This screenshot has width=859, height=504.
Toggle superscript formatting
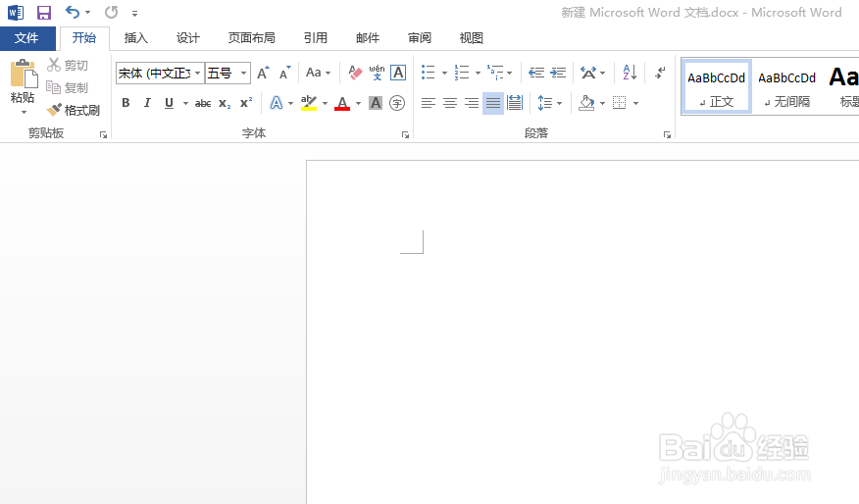click(x=246, y=102)
